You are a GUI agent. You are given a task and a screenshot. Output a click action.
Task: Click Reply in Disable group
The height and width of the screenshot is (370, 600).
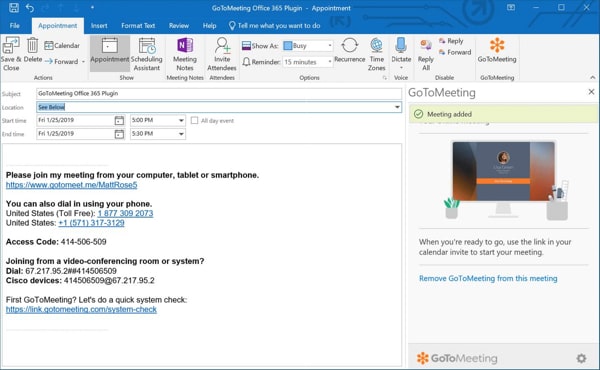pos(451,41)
